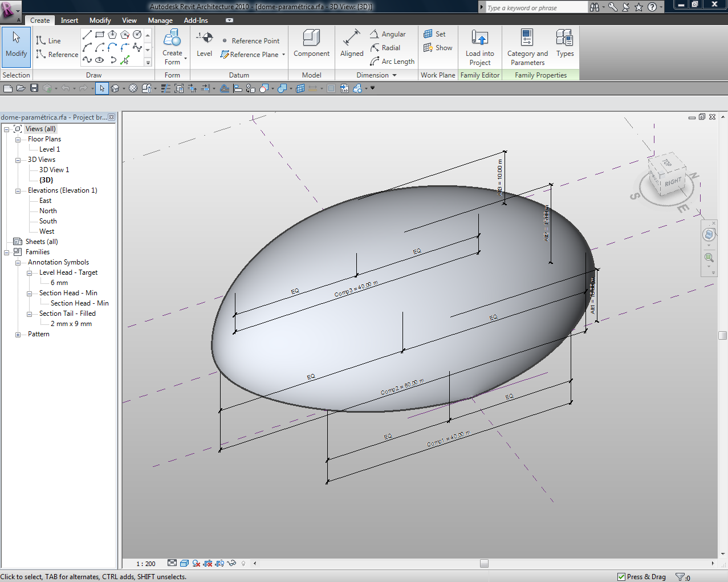Image resolution: width=728 pixels, height=582 pixels.
Task: Switch to the Insert ribbon tab
Action: click(70, 21)
